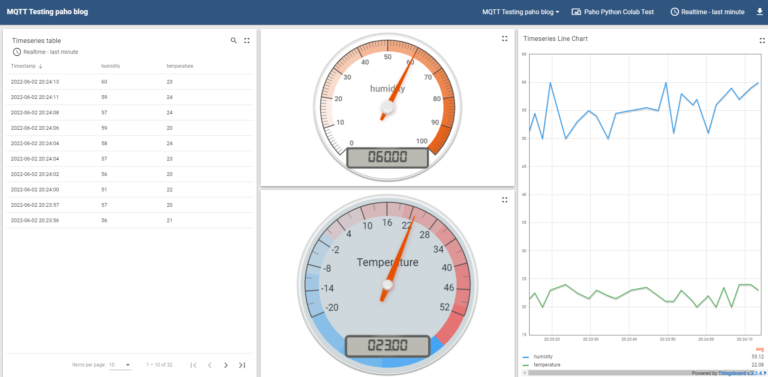768x377 pixels.
Task: Select row with timestamp 2022-06-02 20:23:56
Action: click(130, 221)
